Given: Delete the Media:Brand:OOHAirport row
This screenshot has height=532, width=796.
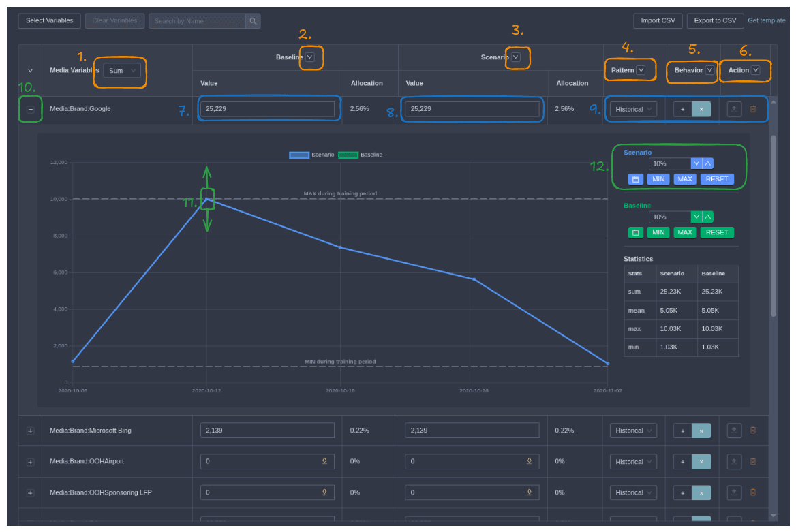Looking at the screenshot, I should (753, 461).
